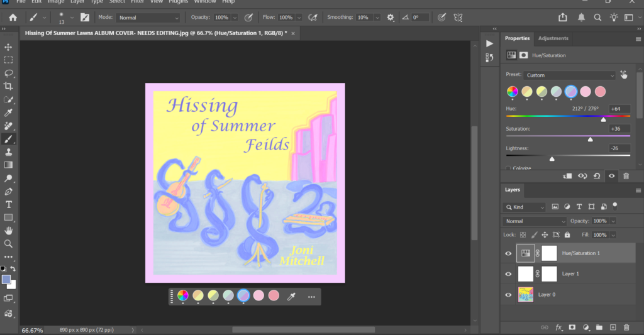Select the Eyedropper tool in the left toolbar
This screenshot has height=335, width=644.
8,113
